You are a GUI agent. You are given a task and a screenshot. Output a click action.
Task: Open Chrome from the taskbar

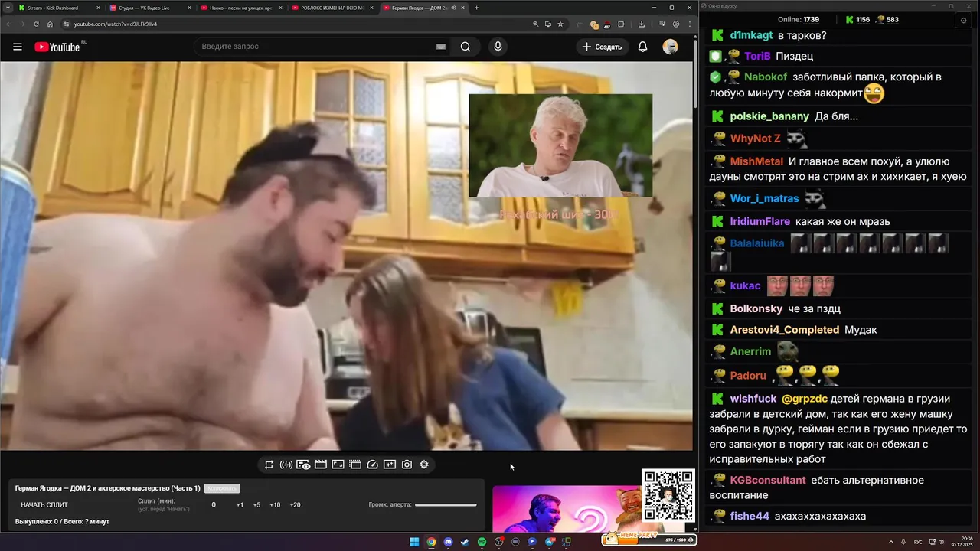coord(431,542)
